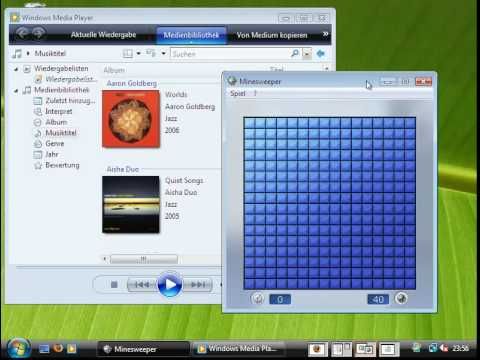Open Minesweeper Spiel menu
The height and width of the screenshot is (360, 480).
tap(238, 94)
